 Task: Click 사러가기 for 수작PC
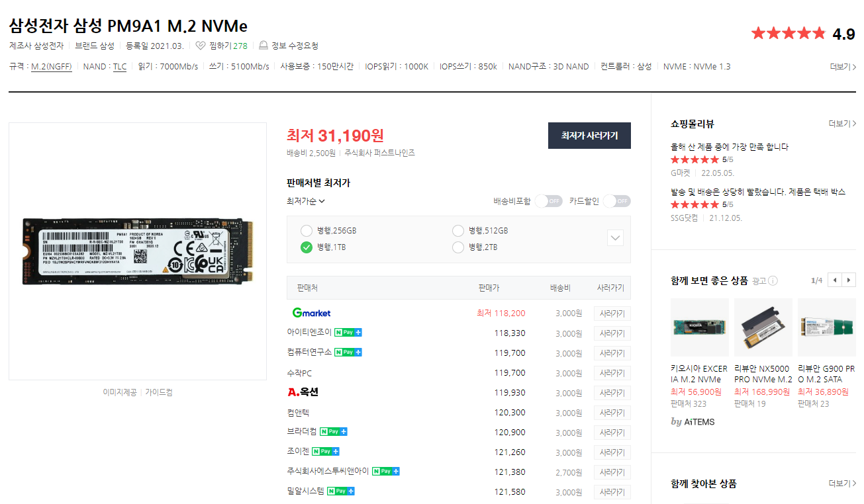612,373
